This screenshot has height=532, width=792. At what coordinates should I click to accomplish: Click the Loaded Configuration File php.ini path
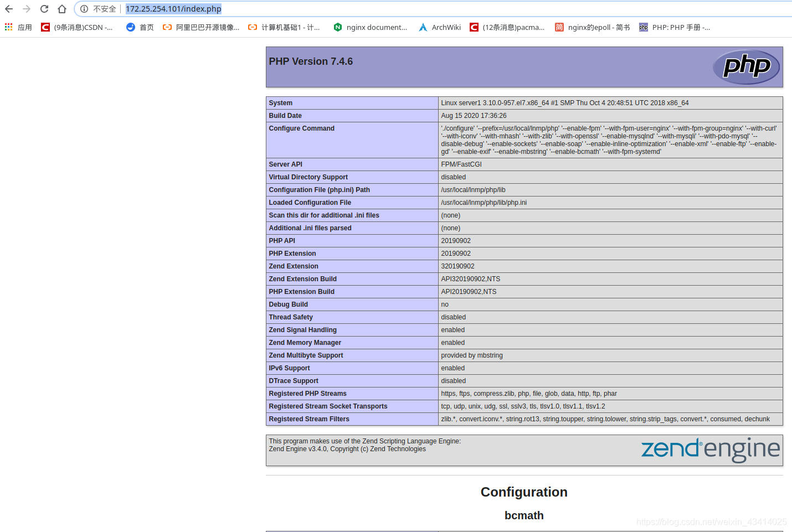[484, 203]
